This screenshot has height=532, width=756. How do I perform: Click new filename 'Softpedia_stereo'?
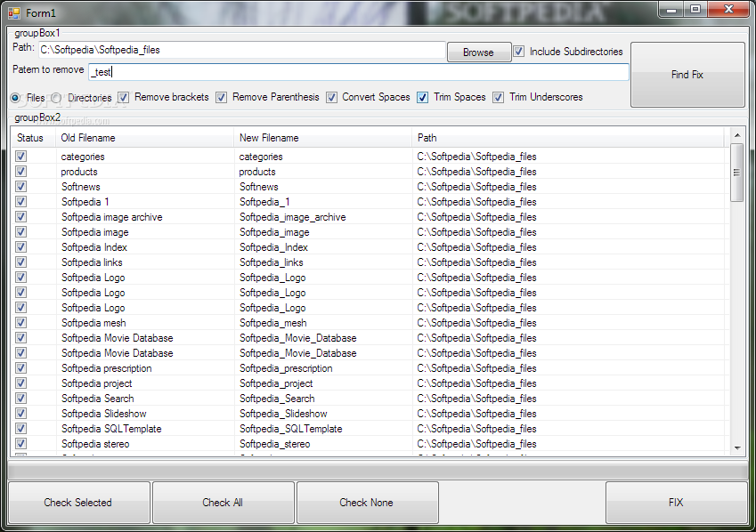coord(275,444)
